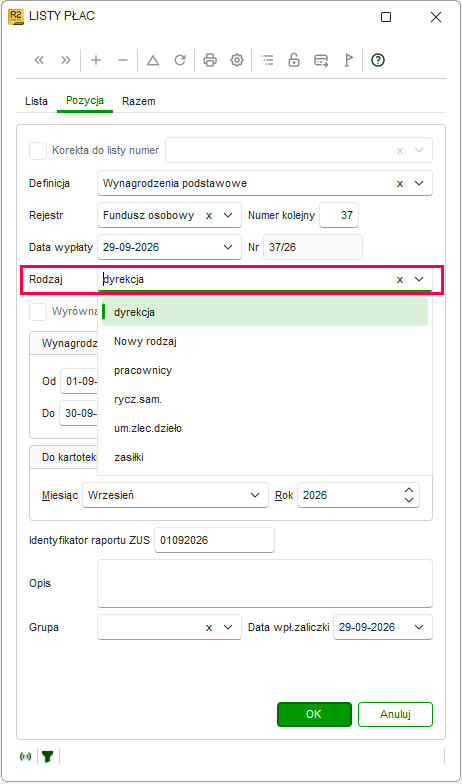Go to last record with double-right arrow
The height and width of the screenshot is (784, 462).
point(66,60)
